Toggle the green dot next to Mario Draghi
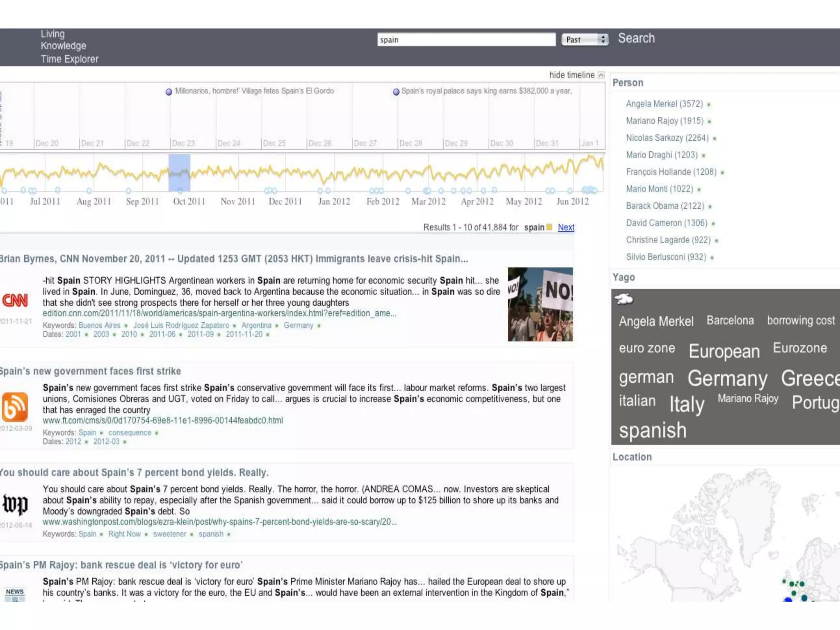 tap(703, 156)
